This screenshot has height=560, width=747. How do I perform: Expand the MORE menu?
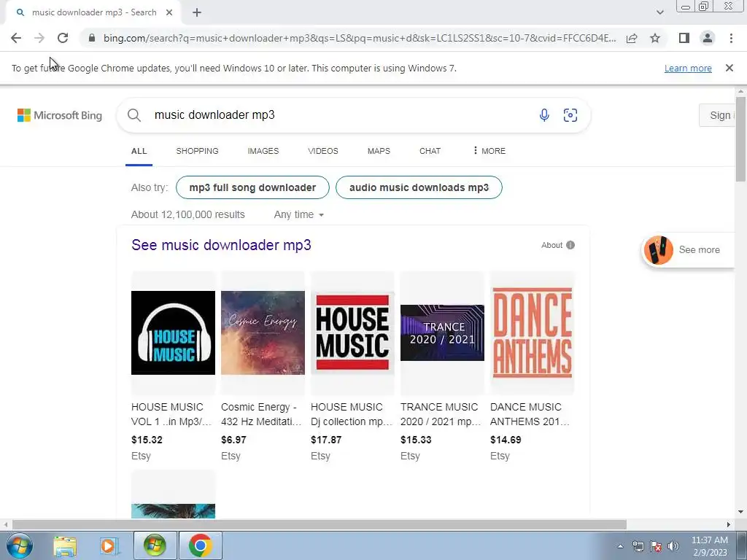tap(489, 151)
